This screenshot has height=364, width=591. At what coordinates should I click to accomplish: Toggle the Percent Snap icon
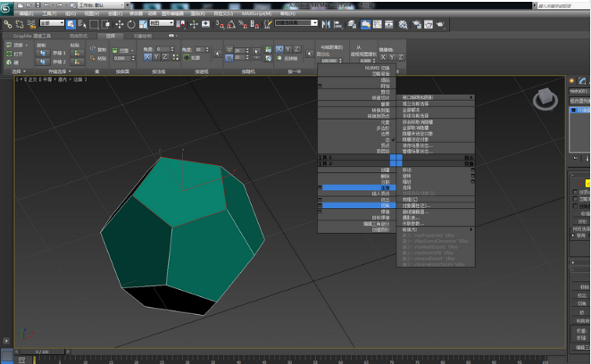(x=243, y=24)
